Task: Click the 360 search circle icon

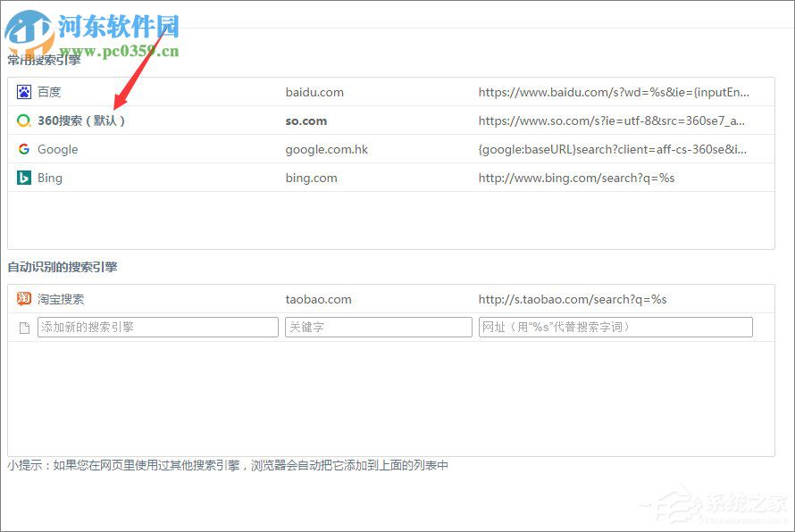Action: (24, 121)
